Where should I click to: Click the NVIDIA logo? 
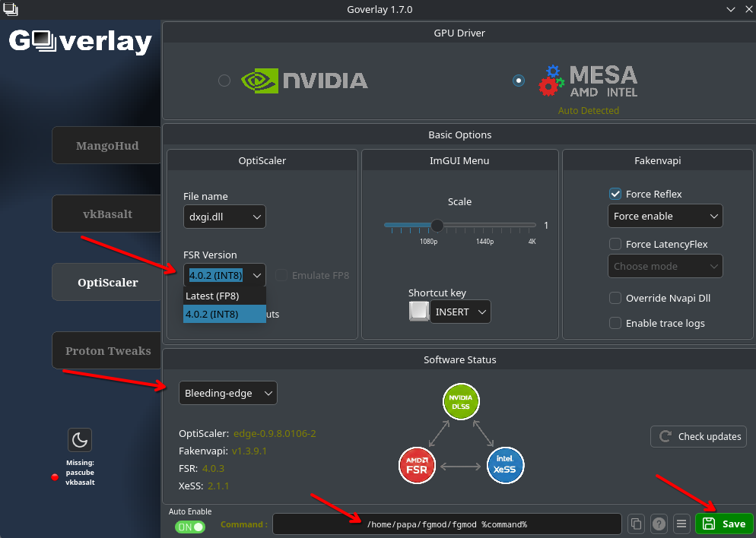304,81
